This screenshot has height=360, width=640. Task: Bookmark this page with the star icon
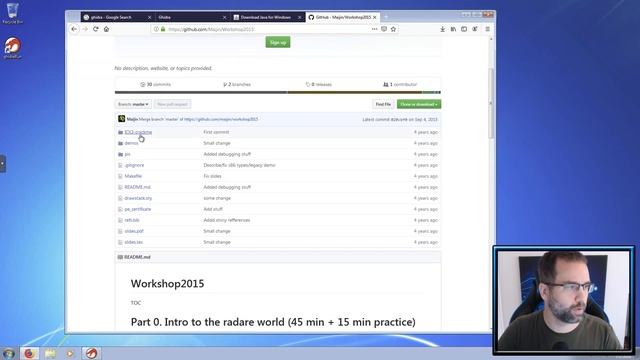point(393,29)
